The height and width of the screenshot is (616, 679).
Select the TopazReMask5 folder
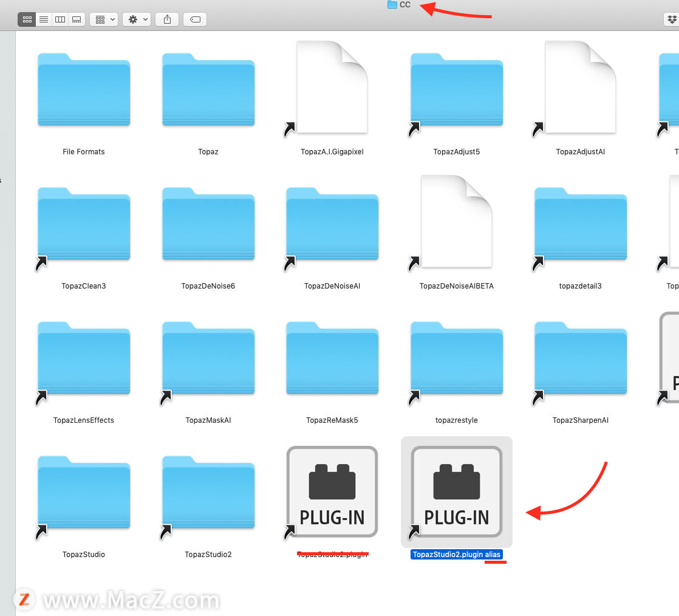click(x=332, y=358)
